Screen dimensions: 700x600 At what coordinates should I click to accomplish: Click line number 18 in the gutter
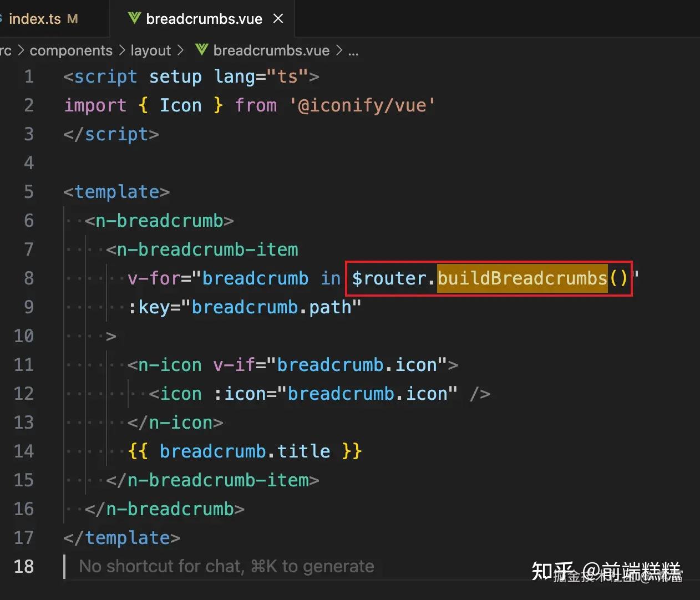(x=24, y=566)
